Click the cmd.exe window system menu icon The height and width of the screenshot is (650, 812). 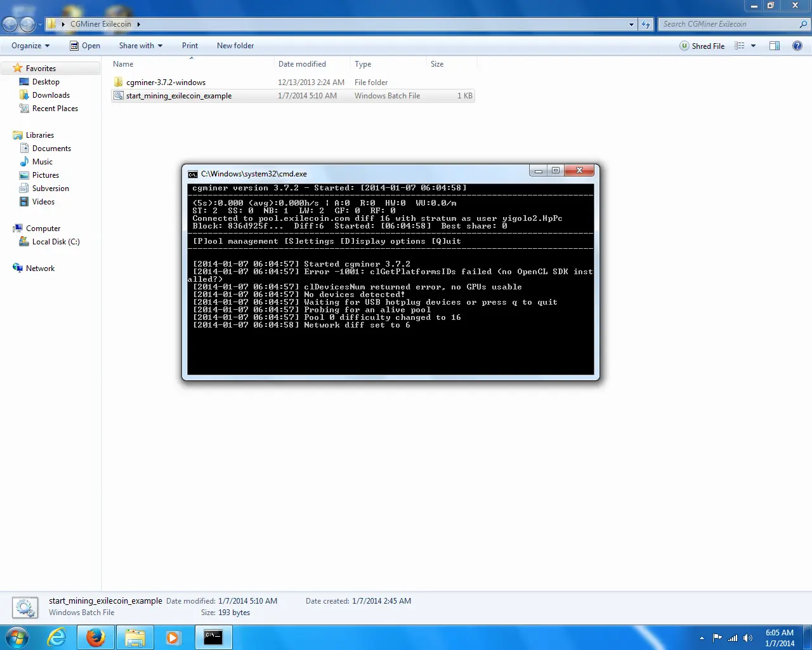[x=193, y=174]
